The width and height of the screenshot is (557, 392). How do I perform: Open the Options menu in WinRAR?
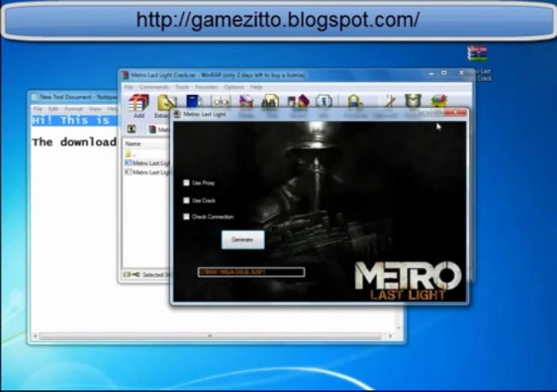pos(234,87)
